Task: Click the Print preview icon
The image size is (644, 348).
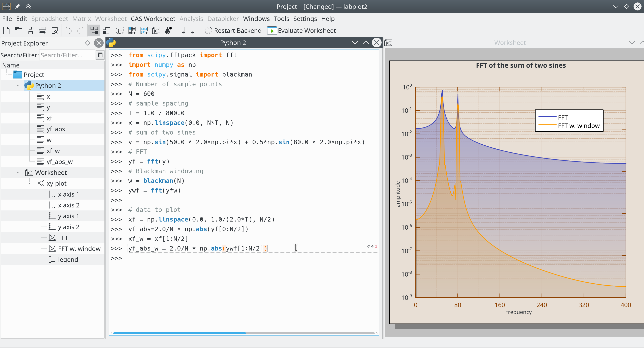Action: (x=55, y=31)
